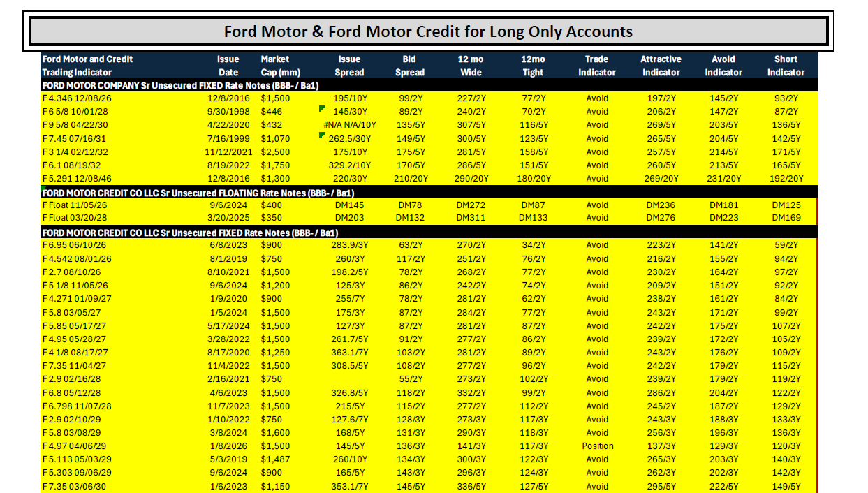
Task: Click the Attractive Indicator column header
Action: pyautogui.click(x=661, y=66)
